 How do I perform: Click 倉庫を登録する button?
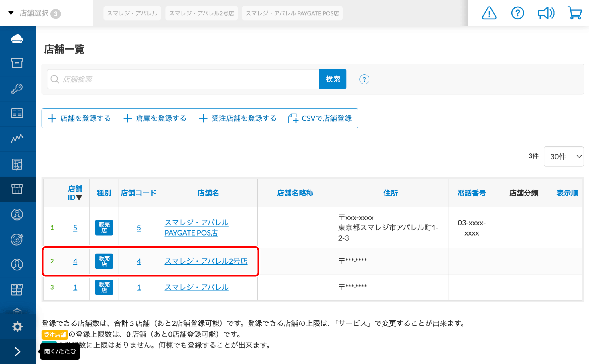(x=155, y=118)
